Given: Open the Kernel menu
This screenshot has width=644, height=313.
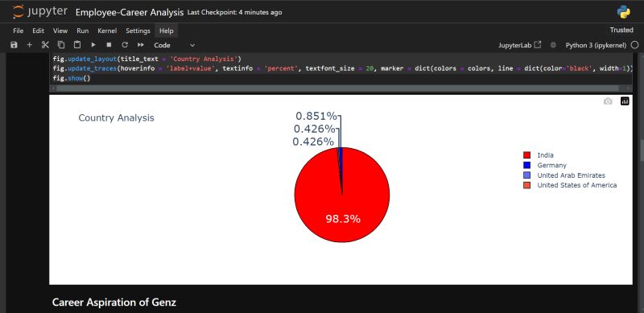Looking at the screenshot, I should (107, 31).
